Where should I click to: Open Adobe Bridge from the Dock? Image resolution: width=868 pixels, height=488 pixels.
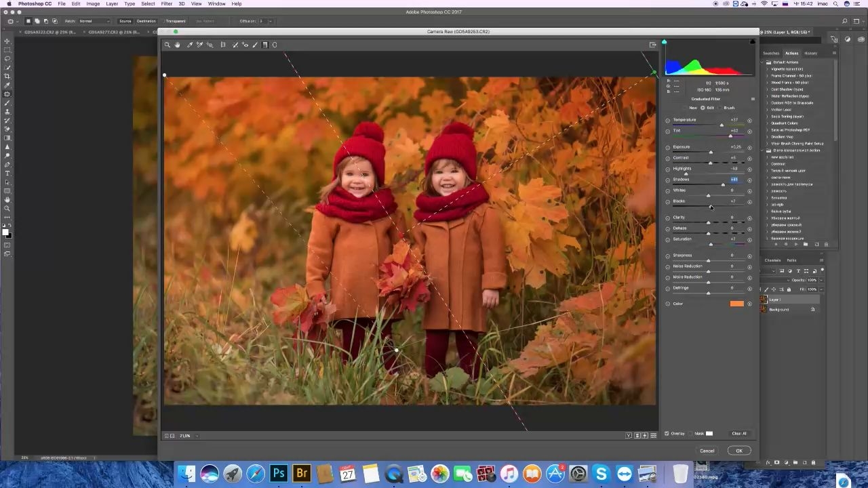point(302,473)
